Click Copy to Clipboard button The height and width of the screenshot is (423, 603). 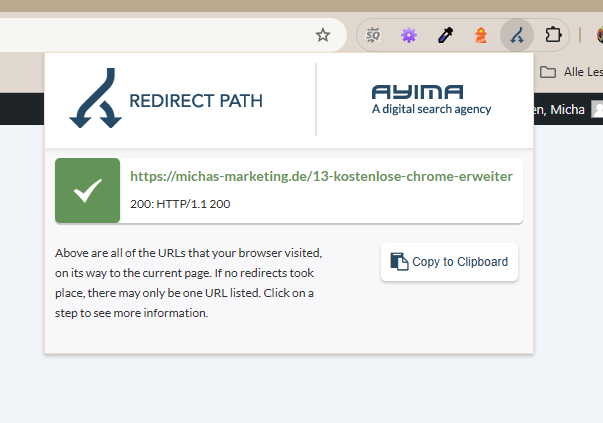(x=449, y=262)
